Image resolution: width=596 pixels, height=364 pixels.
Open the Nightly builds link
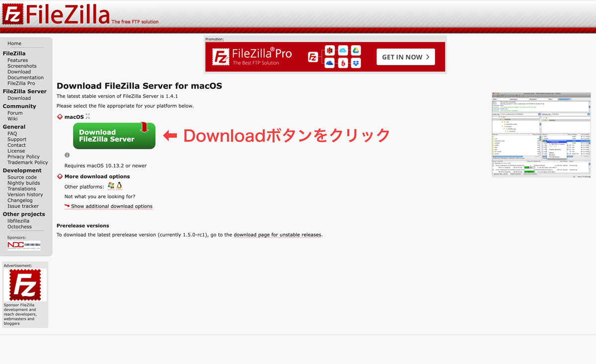(x=23, y=183)
